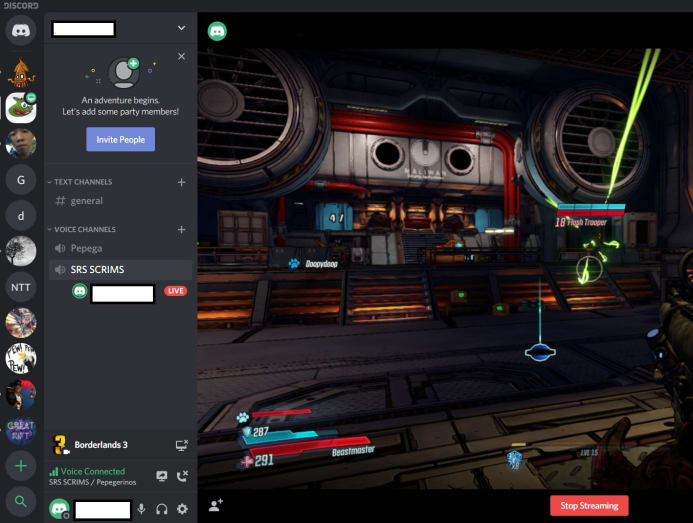Add a server with plus icon
Image resolution: width=693 pixels, height=523 pixels.
pyautogui.click(x=21, y=466)
